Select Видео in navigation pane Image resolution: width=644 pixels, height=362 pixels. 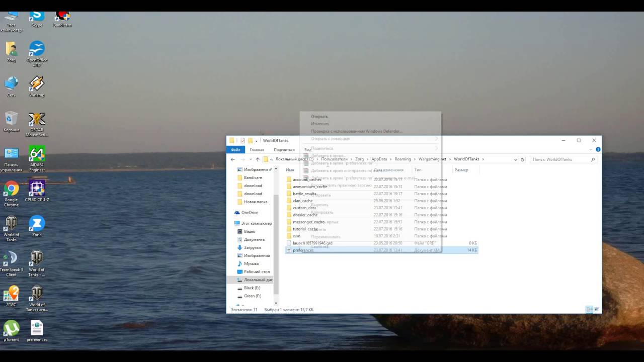250,231
